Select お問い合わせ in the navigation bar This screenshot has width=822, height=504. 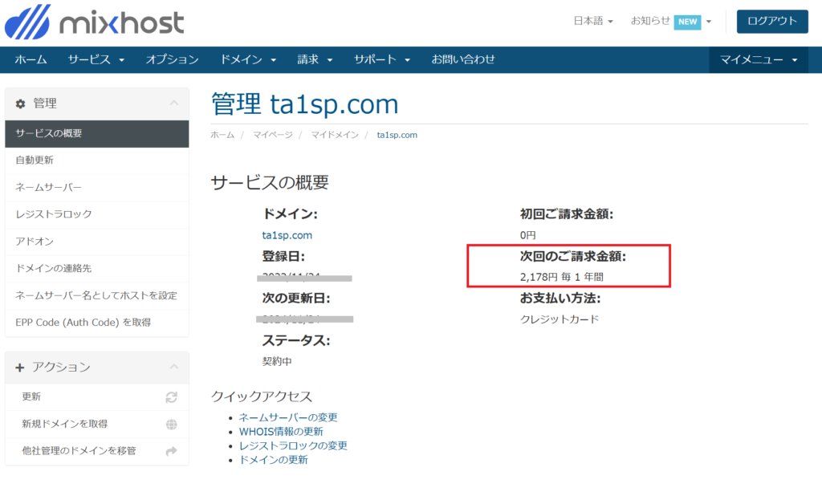tap(463, 59)
